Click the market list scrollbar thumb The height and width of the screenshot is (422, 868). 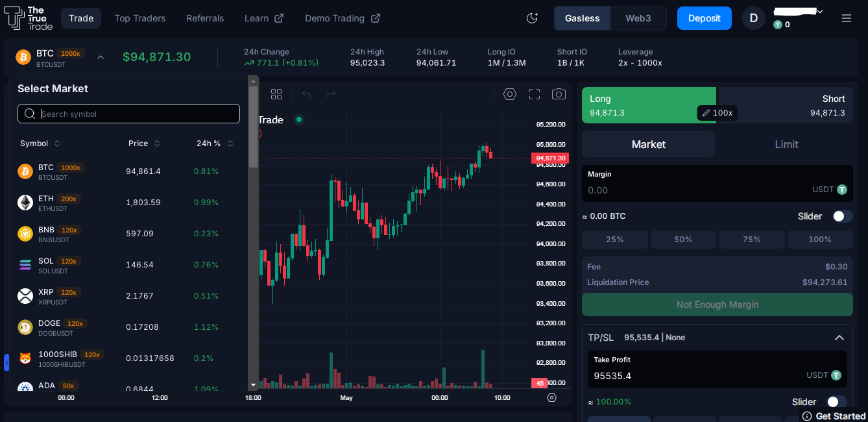pyautogui.click(x=253, y=127)
